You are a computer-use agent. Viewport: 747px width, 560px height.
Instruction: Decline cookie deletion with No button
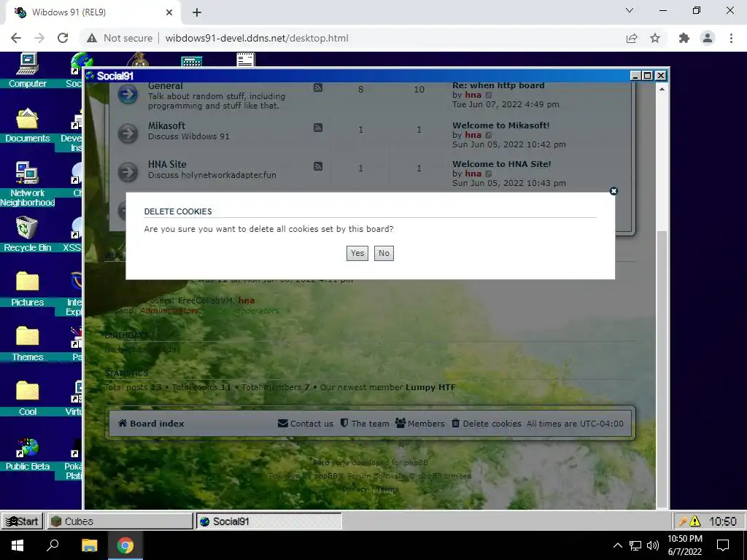[384, 253]
